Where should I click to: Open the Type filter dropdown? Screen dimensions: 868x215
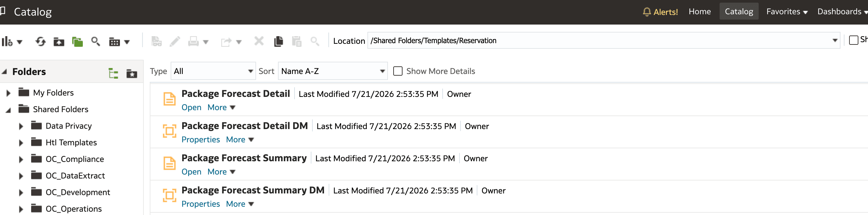point(213,71)
